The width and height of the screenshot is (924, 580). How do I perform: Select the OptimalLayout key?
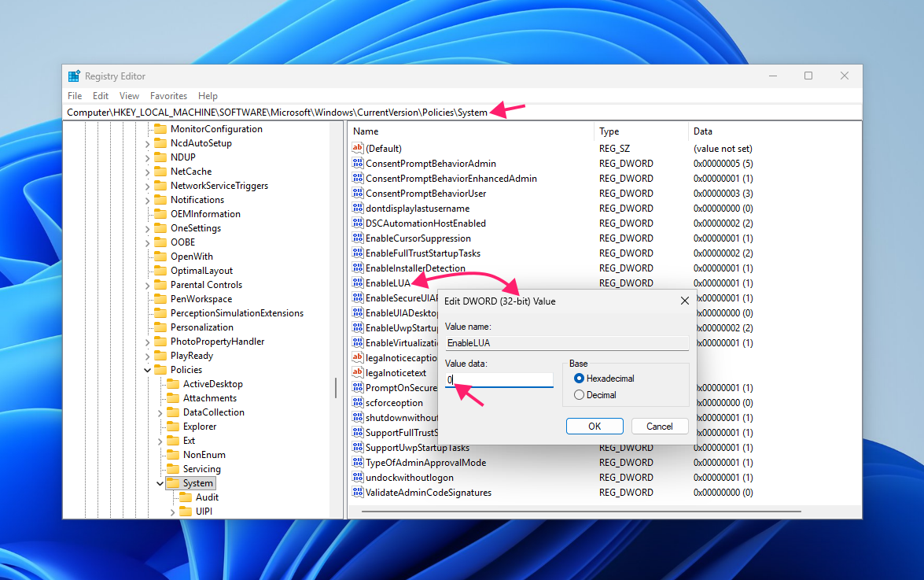tap(201, 271)
